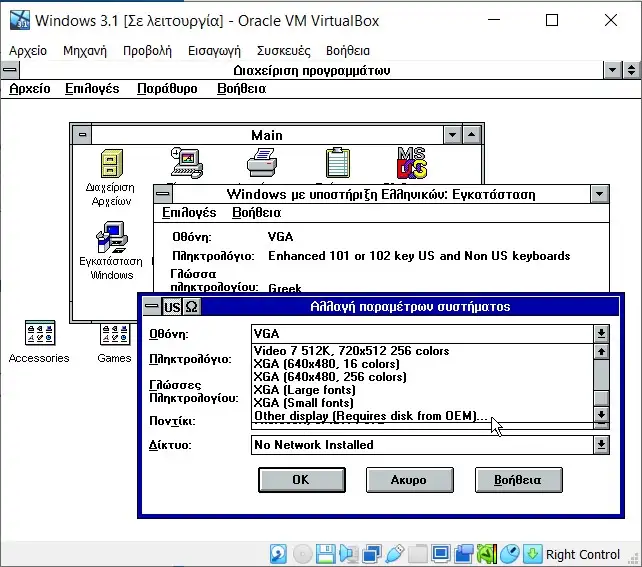
Task: Click the Right Control host key label
Action: tap(583, 554)
